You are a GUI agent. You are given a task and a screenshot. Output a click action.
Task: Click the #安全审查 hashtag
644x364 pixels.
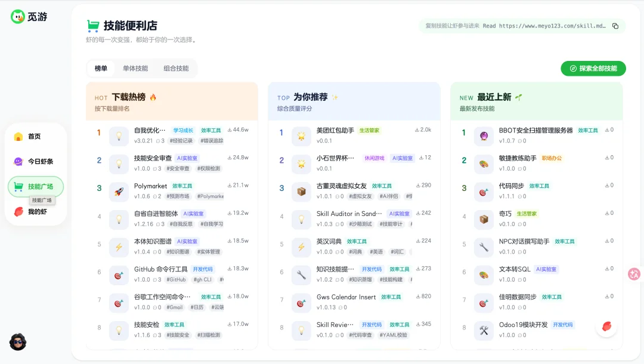178,168
